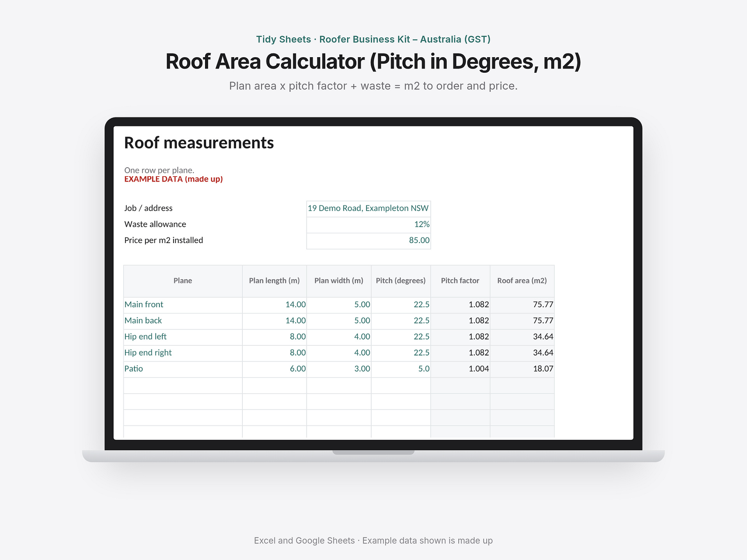Select the 'Patio' plane cell
Image resolution: width=747 pixels, height=560 pixels.
pyautogui.click(x=183, y=369)
